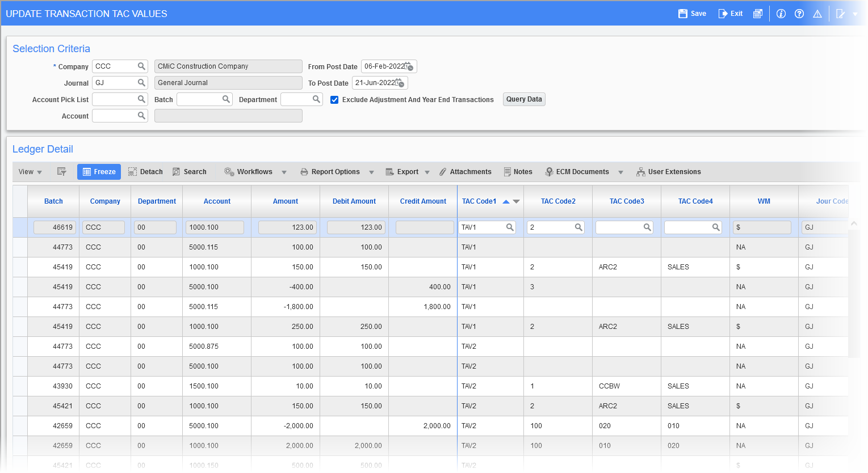Image resolution: width=868 pixels, height=473 pixels.
Task: Click the warning triangle icon in header
Action: tap(817, 14)
